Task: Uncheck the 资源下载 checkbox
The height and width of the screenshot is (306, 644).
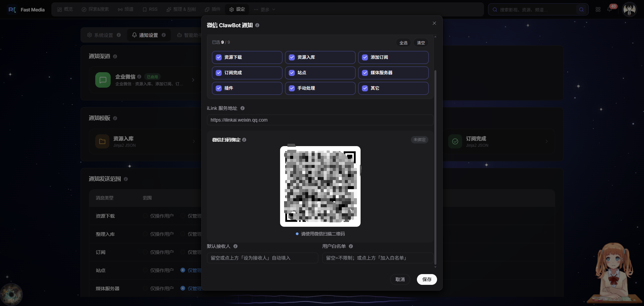Action: [x=219, y=57]
